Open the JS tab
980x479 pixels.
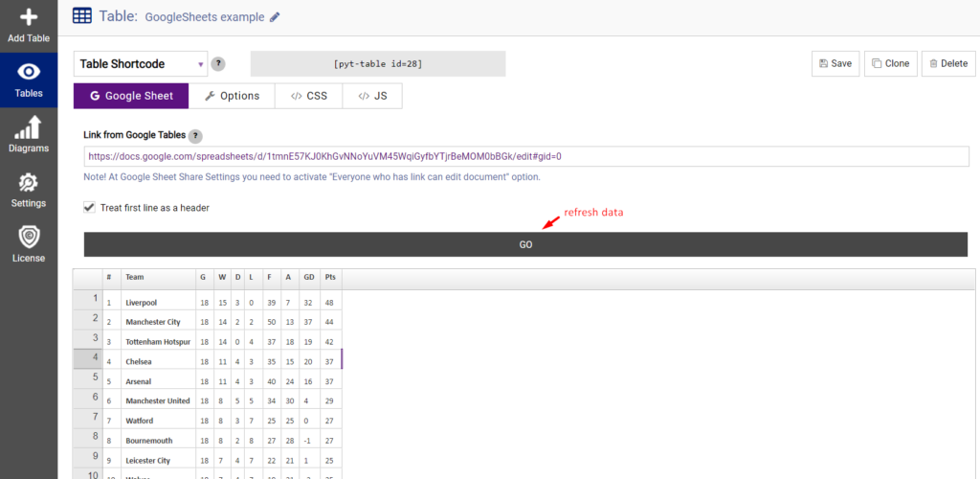pos(372,97)
